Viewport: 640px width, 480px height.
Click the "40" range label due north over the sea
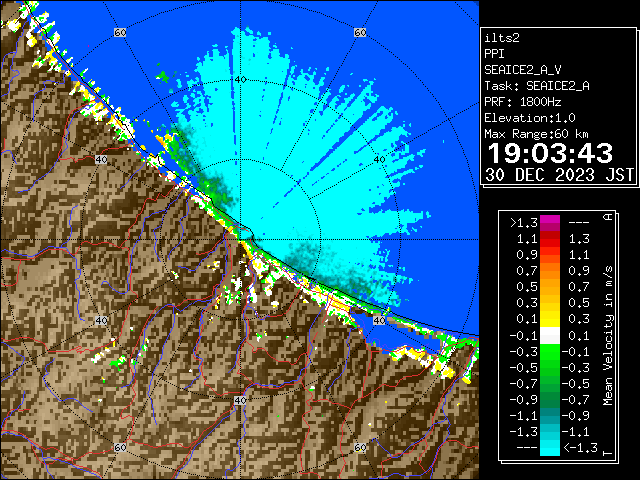tap(241, 80)
